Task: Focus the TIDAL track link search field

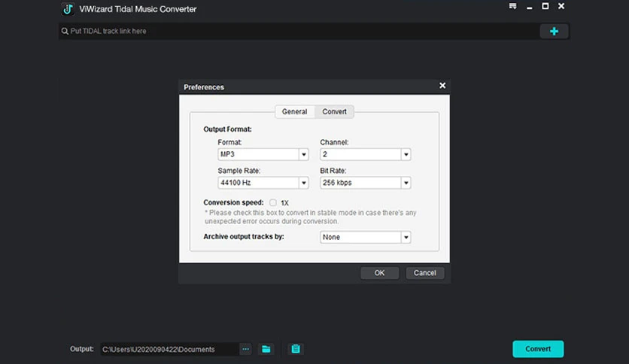Action: (299, 32)
